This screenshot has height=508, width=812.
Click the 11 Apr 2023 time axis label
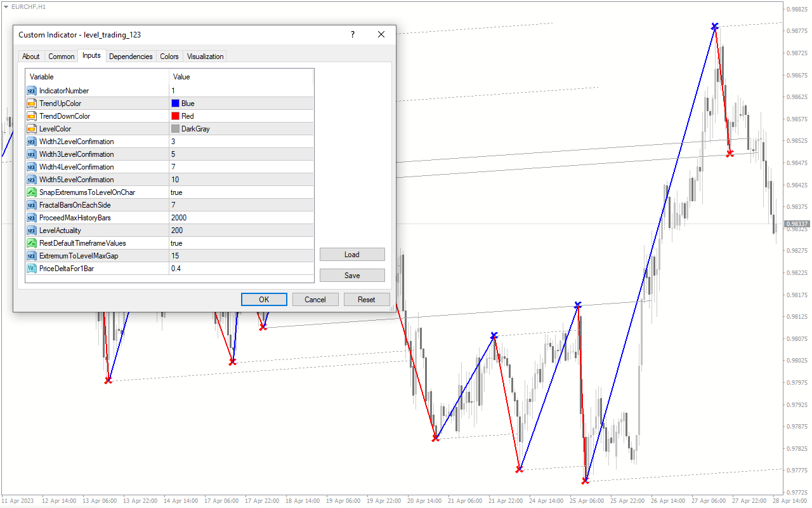(x=18, y=501)
